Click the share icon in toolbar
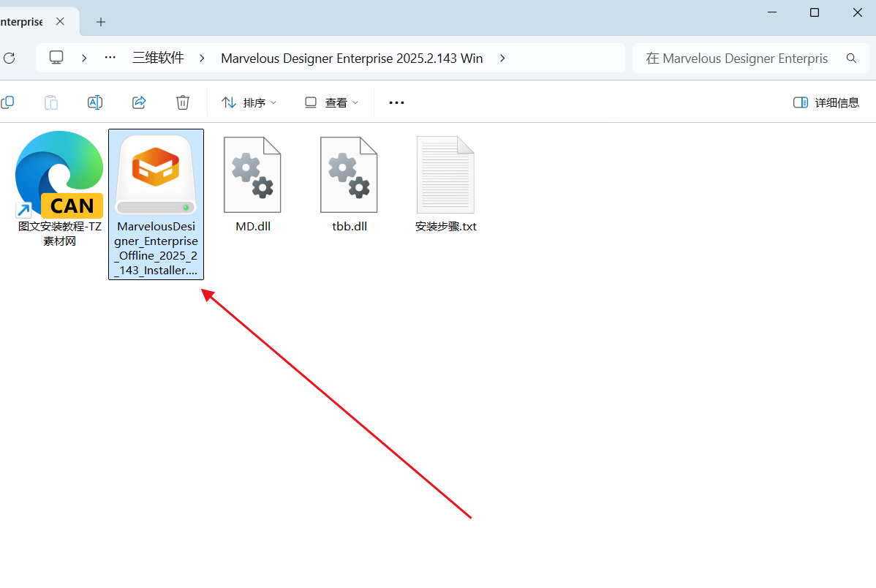The height and width of the screenshot is (588, 876). [139, 102]
